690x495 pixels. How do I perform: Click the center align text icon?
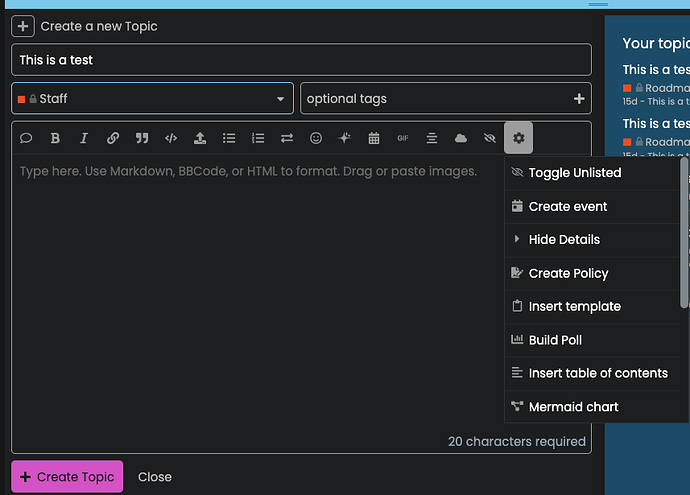pyautogui.click(x=432, y=138)
